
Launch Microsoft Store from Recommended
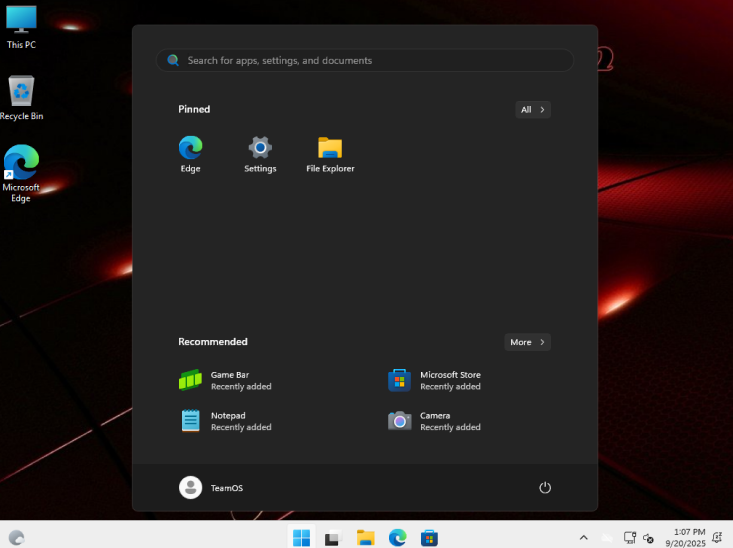434,381
